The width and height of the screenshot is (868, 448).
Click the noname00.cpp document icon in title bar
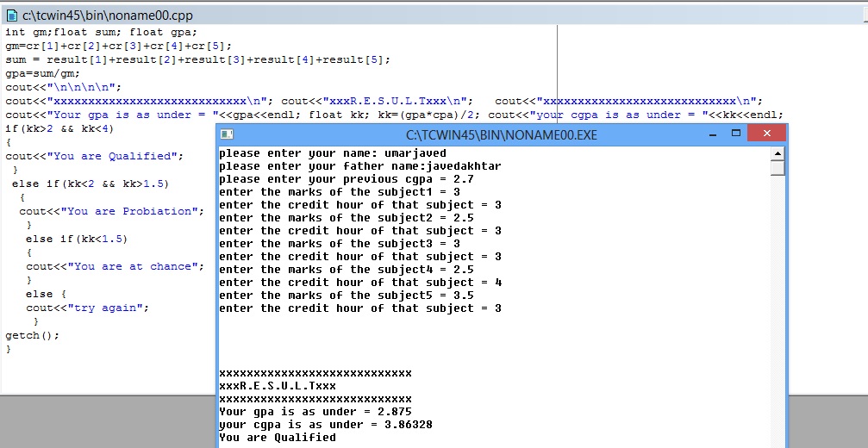click(x=11, y=16)
